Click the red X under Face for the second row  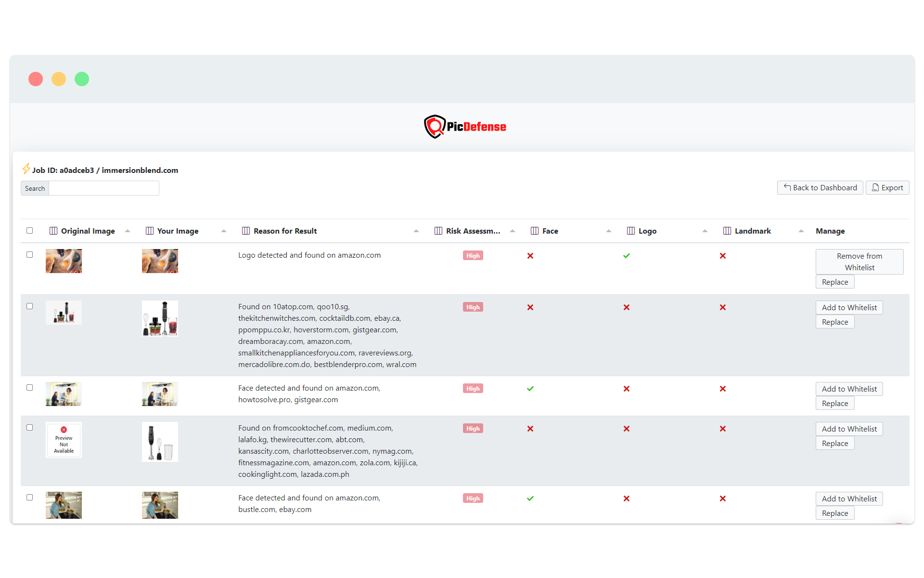click(530, 307)
